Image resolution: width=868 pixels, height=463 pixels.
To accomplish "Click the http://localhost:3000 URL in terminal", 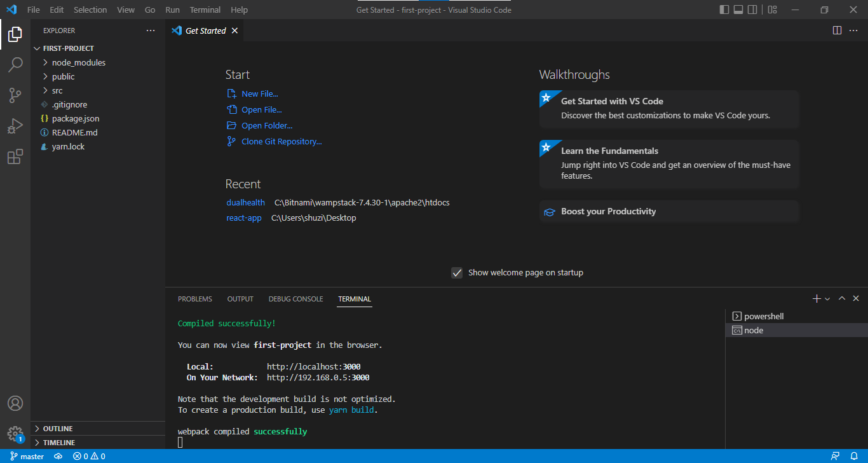I will point(314,366).
